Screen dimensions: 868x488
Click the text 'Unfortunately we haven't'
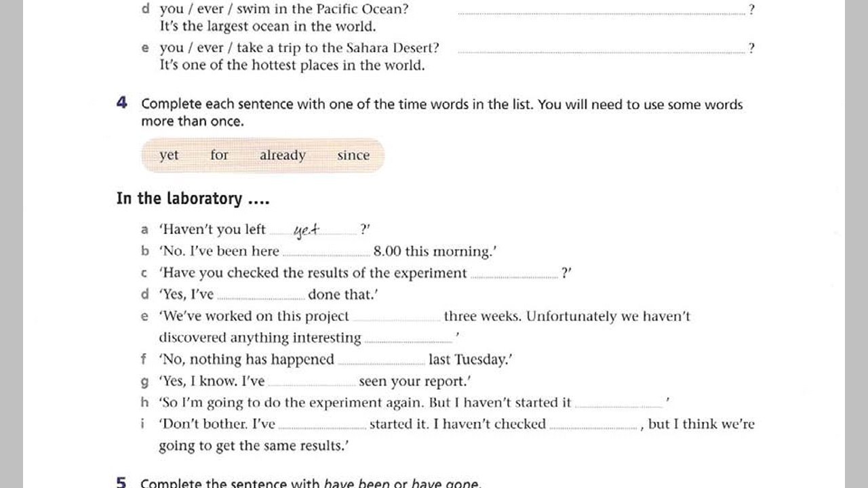click(608, 317)
